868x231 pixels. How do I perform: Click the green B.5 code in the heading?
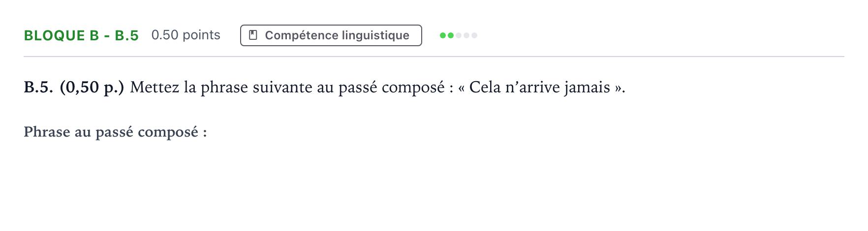127,35
